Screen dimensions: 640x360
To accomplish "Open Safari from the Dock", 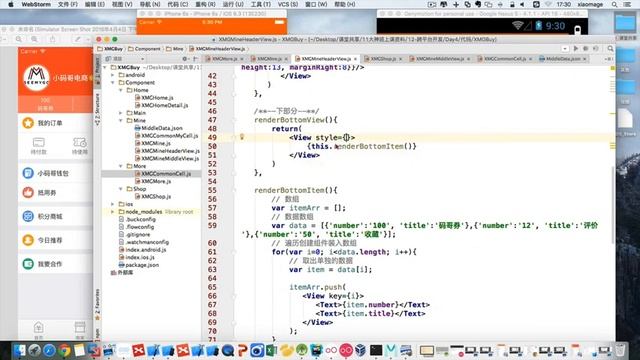I will [x=49, y=350].
